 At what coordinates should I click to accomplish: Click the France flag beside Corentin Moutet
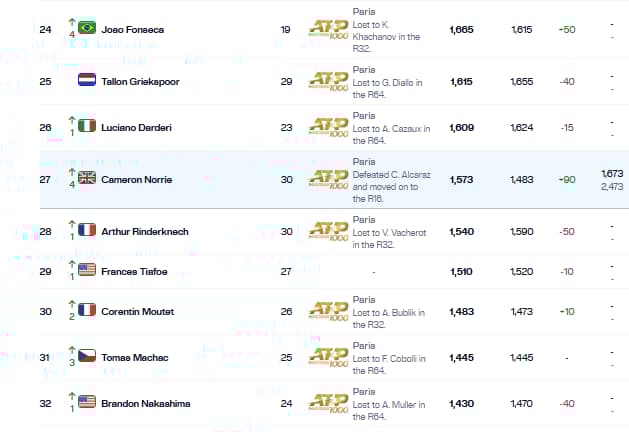click(87, 311)
